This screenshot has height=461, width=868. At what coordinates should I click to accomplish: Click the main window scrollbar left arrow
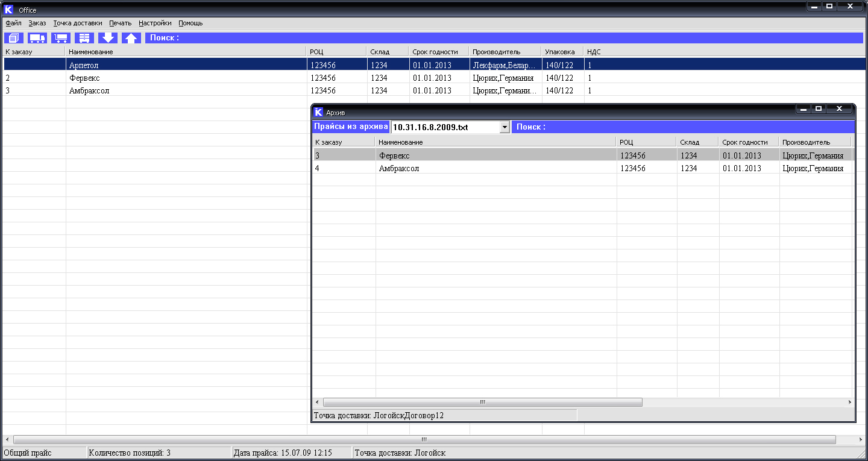click(7, 440)
